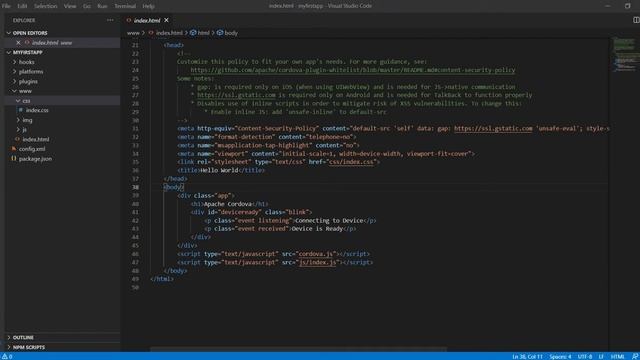This screenshot has width=640, height=360.
Task: Open index.html under www folder
Action: coord(36,139)
